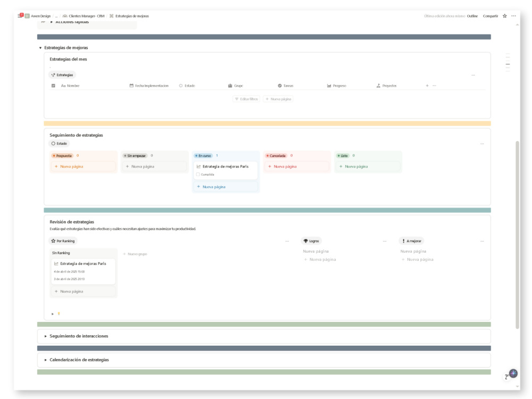532x399 pixels.
Task: Open options menu for A mejorar view
Action: (482, 241)
